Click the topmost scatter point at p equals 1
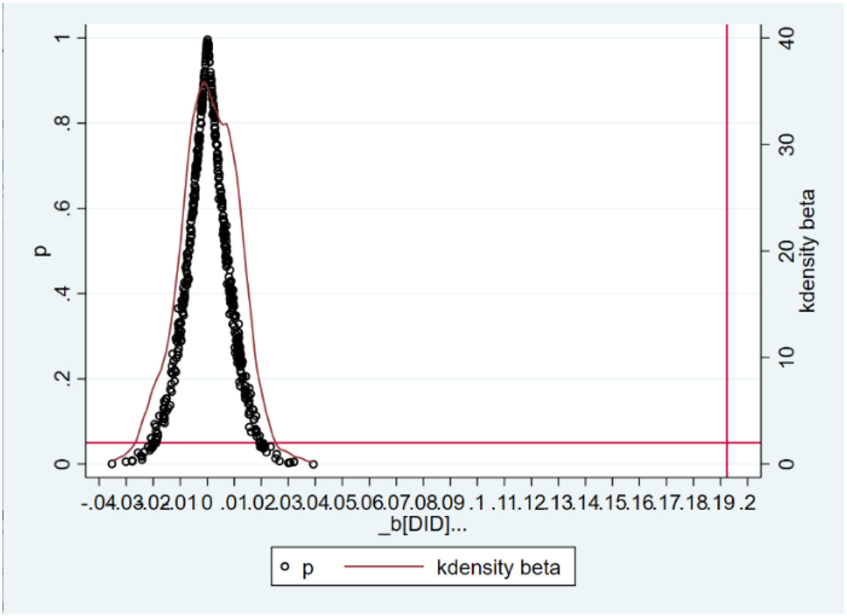 pos(207,39)
